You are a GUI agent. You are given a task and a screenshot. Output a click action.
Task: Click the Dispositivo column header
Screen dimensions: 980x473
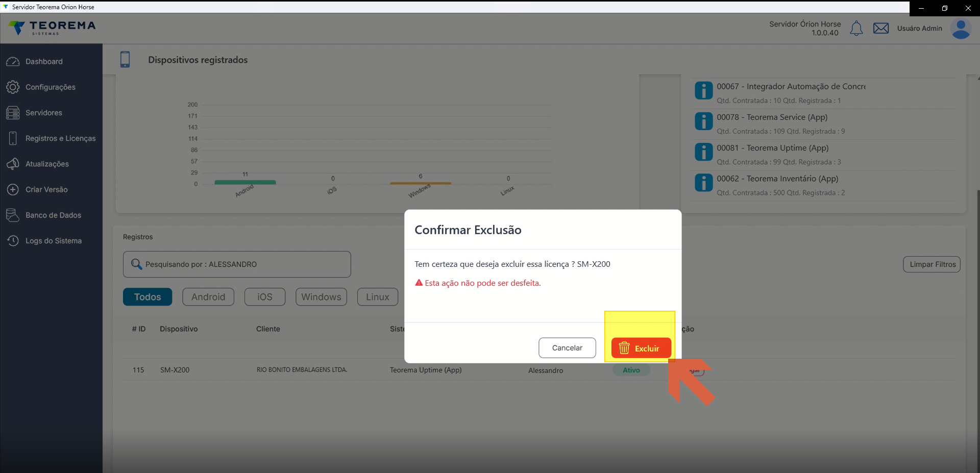179,329
